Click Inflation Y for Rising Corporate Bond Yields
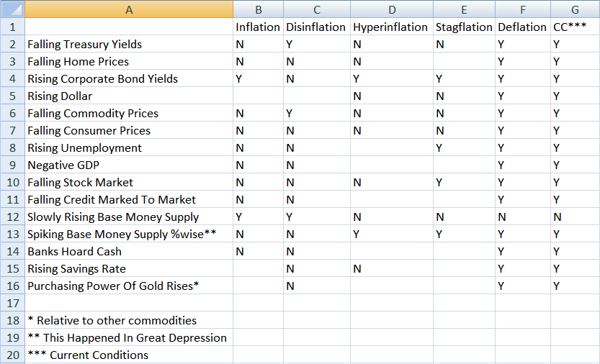The height and width of the screenshot is (364, 600). click(259, 78)
